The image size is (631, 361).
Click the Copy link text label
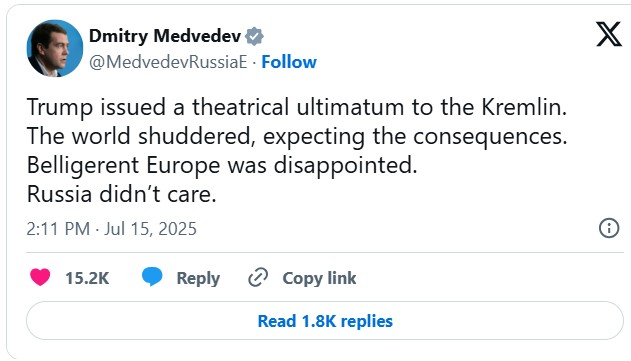[x=319, y=278]
